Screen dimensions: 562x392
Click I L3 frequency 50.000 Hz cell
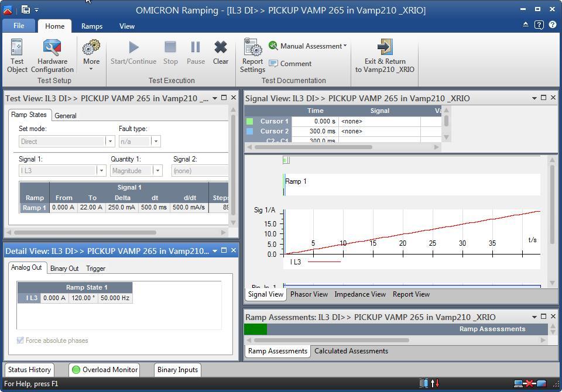click(115, 298)
